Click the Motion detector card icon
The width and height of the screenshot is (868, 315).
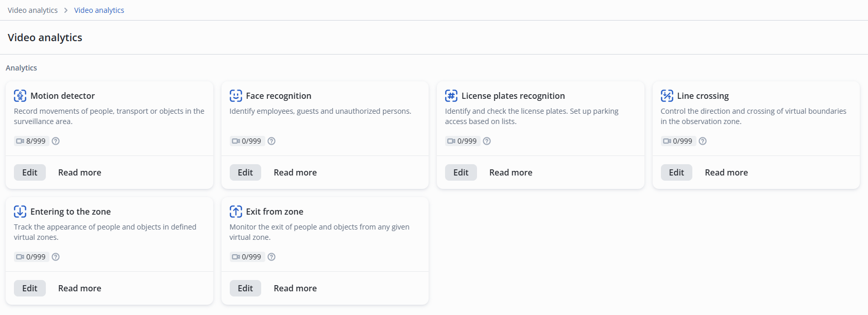[x=20, y=96]
